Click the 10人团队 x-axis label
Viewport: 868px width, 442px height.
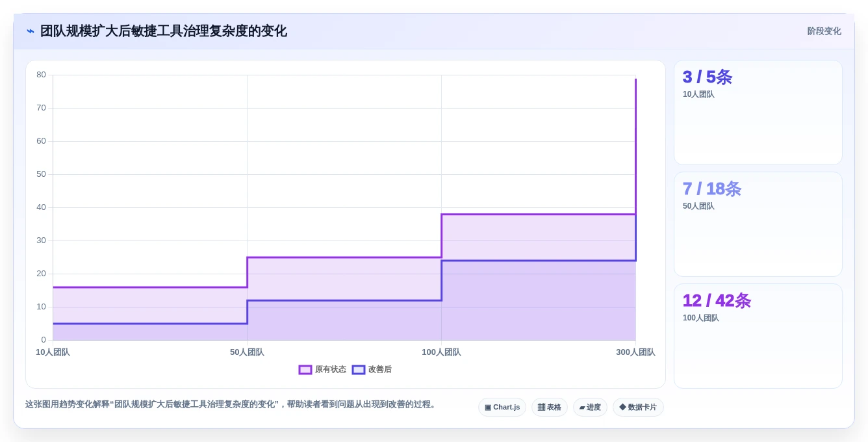point(53,352)
